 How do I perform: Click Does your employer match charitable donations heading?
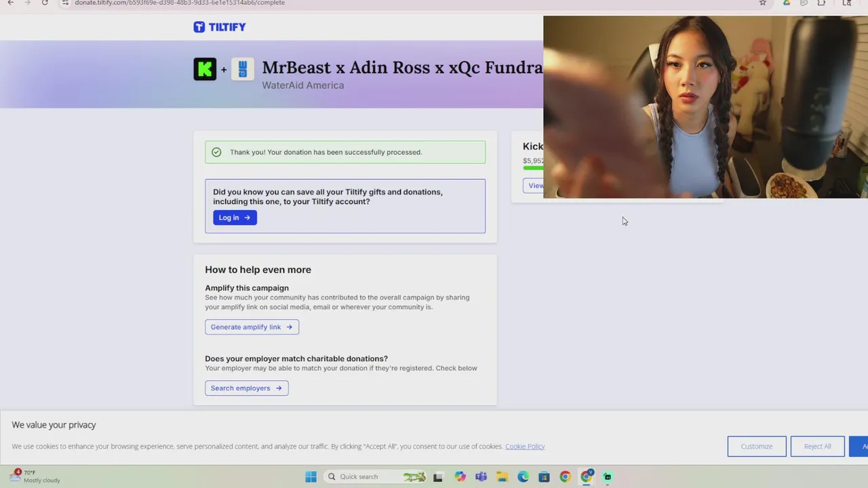[x=296, y=359]
